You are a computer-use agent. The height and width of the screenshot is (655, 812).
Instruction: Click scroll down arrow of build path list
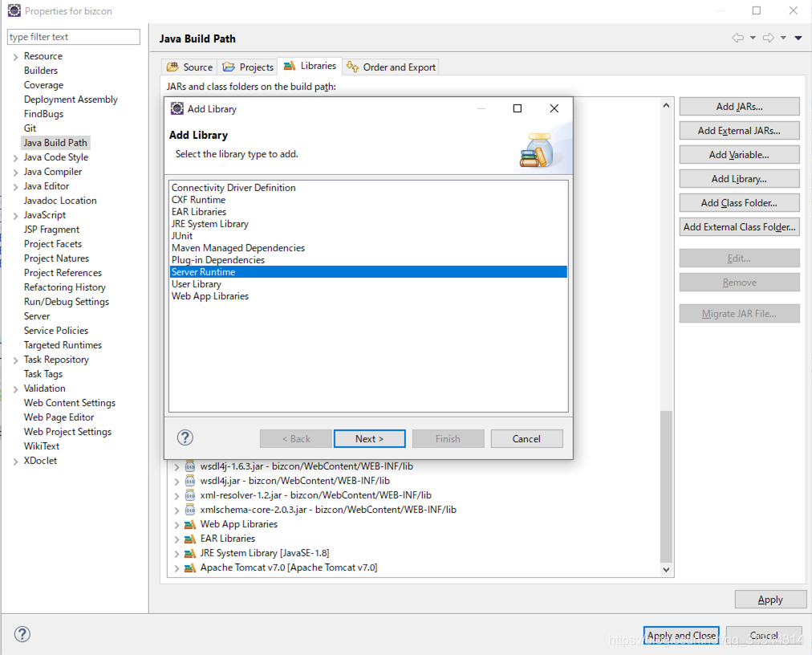(x=667, y=569)
